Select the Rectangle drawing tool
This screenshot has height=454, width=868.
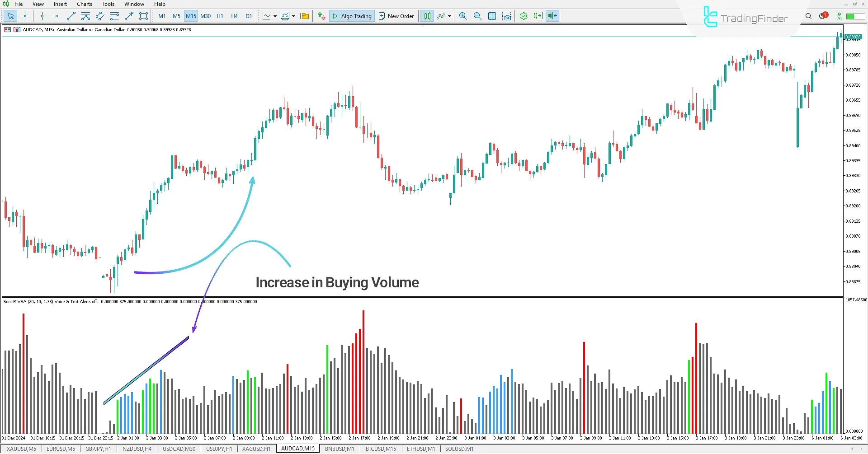pos(143,16)
